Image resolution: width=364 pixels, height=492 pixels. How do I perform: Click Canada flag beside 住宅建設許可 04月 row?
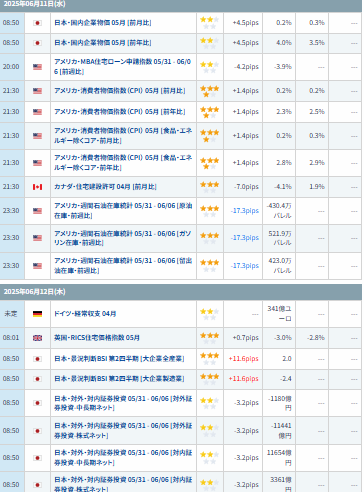click(x=37, y=187)
